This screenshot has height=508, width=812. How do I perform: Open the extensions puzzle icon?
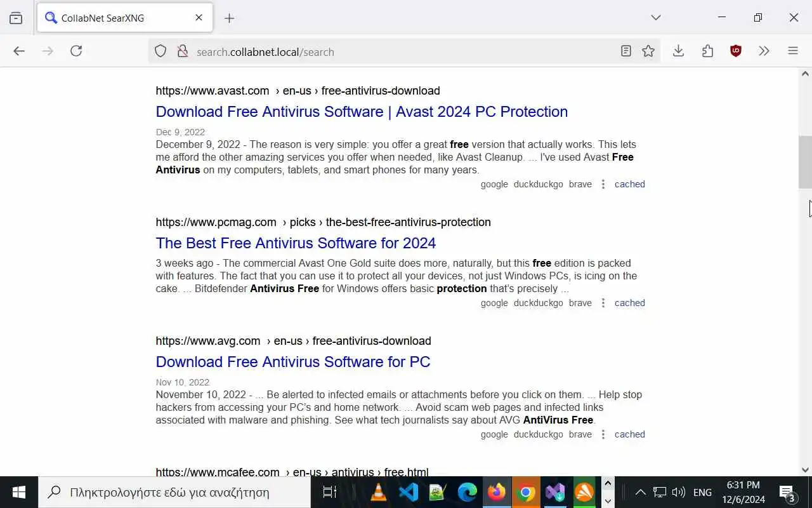708,51
